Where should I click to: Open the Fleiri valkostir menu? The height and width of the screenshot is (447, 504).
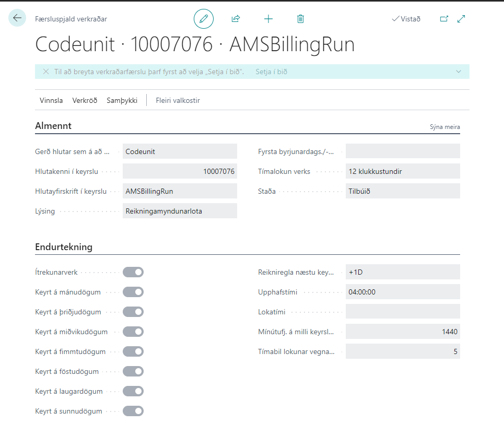pyautogui.click(x=178, y=100)
